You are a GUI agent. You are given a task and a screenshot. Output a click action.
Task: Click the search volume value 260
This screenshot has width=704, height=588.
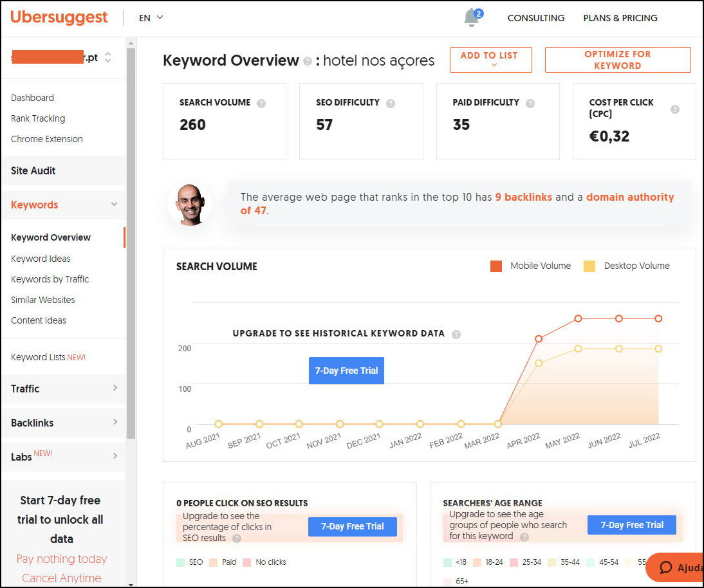pos(192,125)
